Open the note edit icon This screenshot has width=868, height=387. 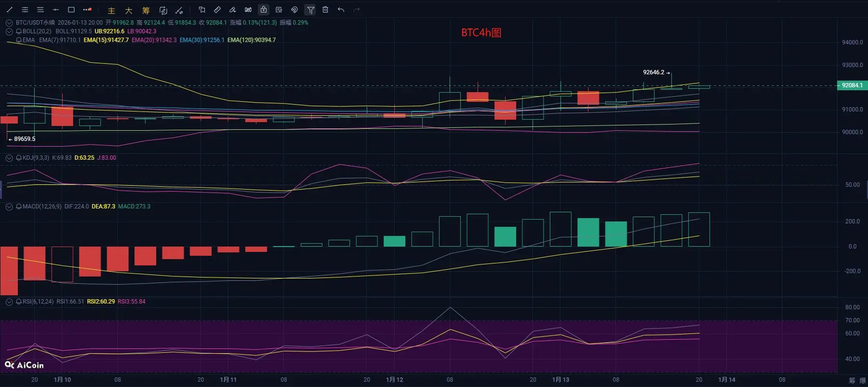(x=279, y=10)
